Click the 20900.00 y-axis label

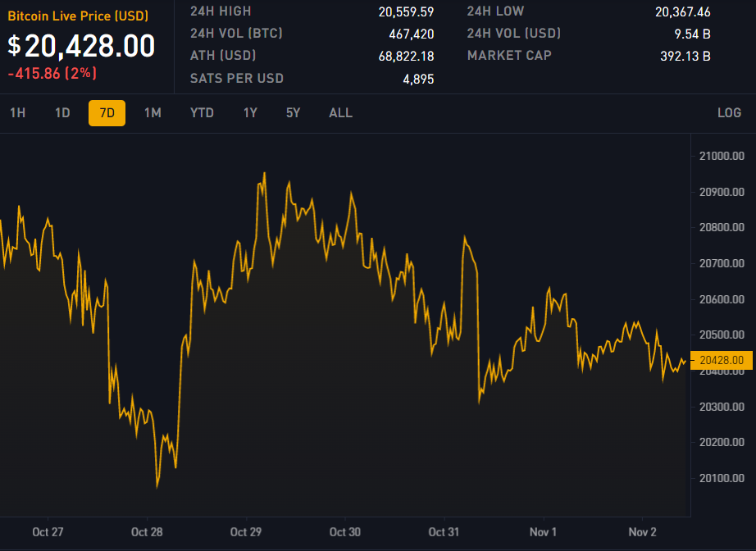pyautogui.click(x=722, y=192)
